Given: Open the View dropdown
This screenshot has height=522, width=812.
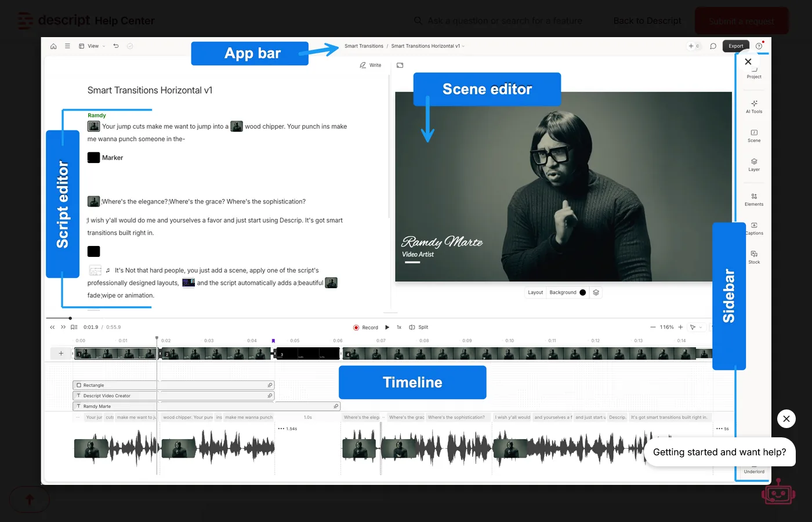Looking at the screenshot, I should click(x=92, y=46).
